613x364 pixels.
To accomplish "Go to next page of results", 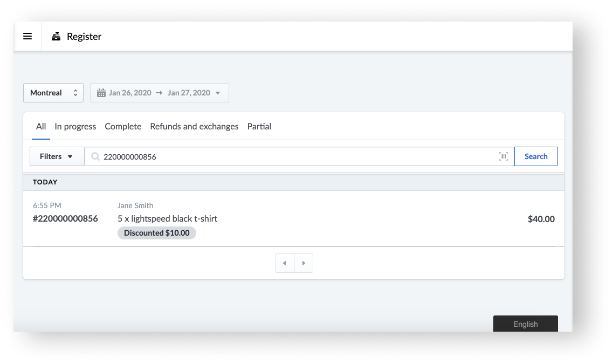I will [304, 263].
